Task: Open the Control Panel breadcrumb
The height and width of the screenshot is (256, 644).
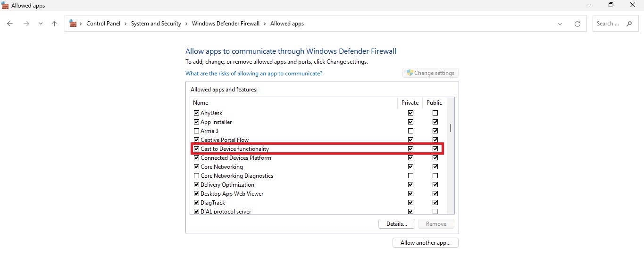Action: click(x=103, y=24)
